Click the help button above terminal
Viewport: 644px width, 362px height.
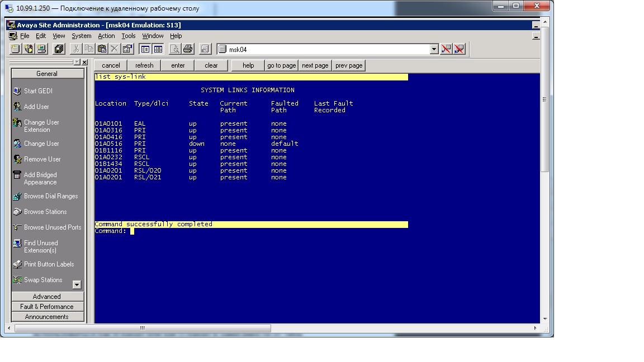point(248,65)
